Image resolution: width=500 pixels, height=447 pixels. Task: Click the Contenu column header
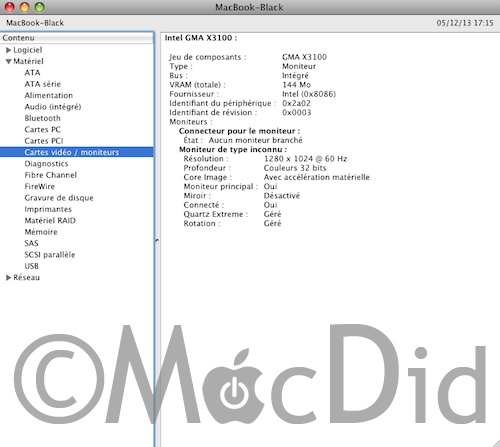tap(77, 38)
